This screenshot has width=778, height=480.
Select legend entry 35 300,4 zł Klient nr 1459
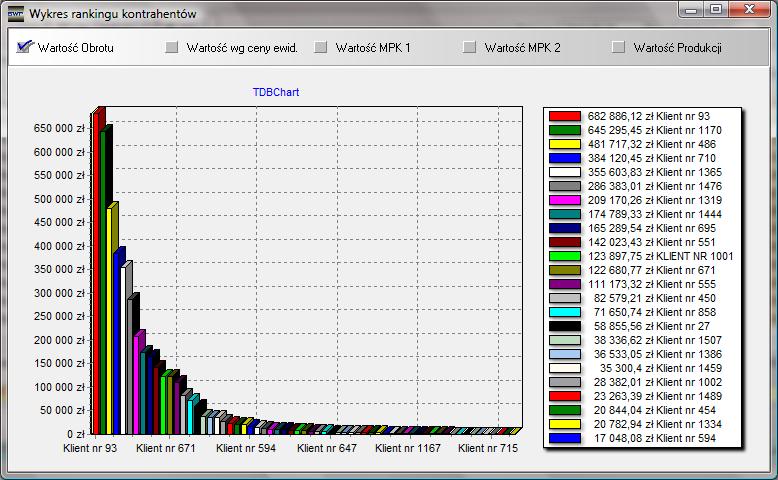point(660,368)
